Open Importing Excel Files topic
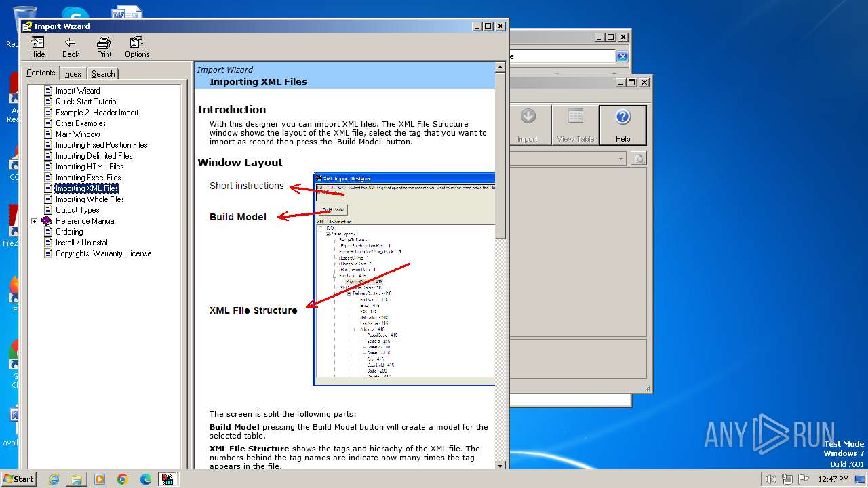Viewport: 868px width, 488px height. click(88, 178)
